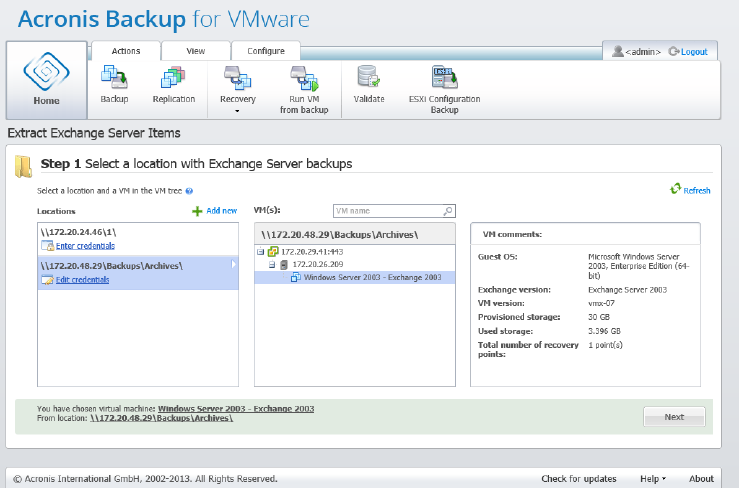This screenshot has width=739, height=488.
Task: Start the Validate action icon
Action: click(369, 77)
